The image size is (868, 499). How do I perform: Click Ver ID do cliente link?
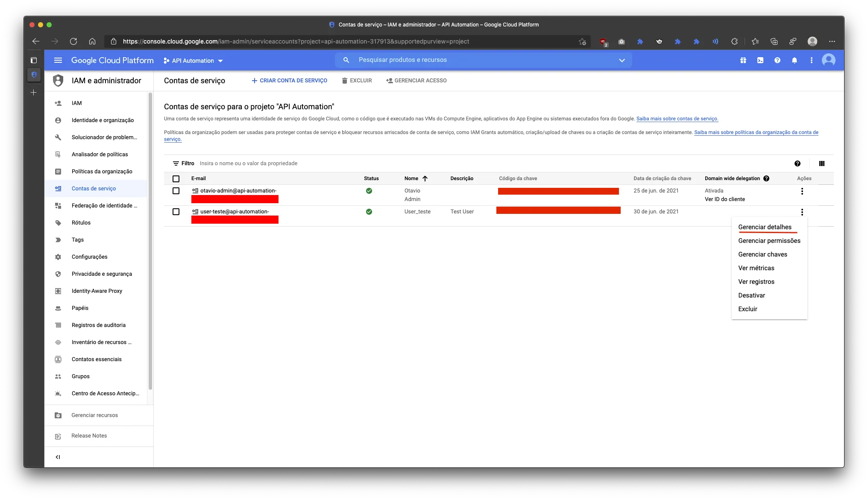point(724,199)
